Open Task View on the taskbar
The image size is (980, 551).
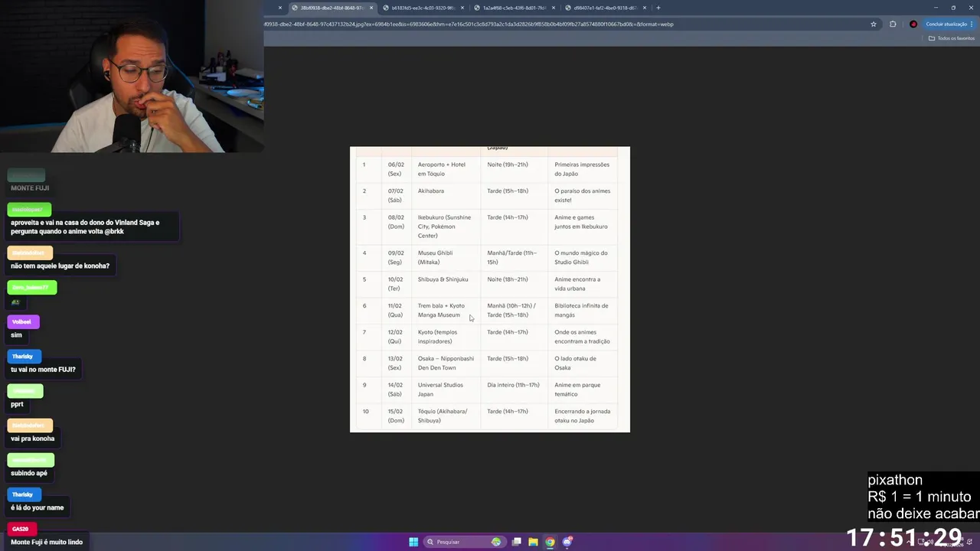point(517,542)
